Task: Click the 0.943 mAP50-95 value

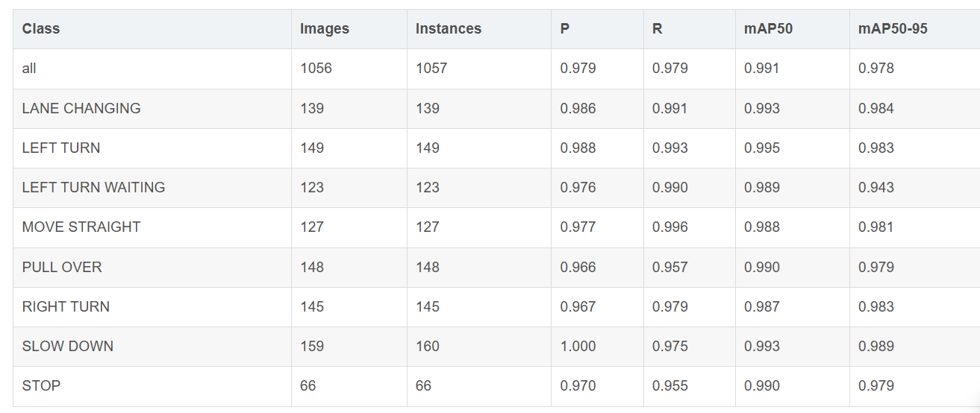Action: pos(876,187)
